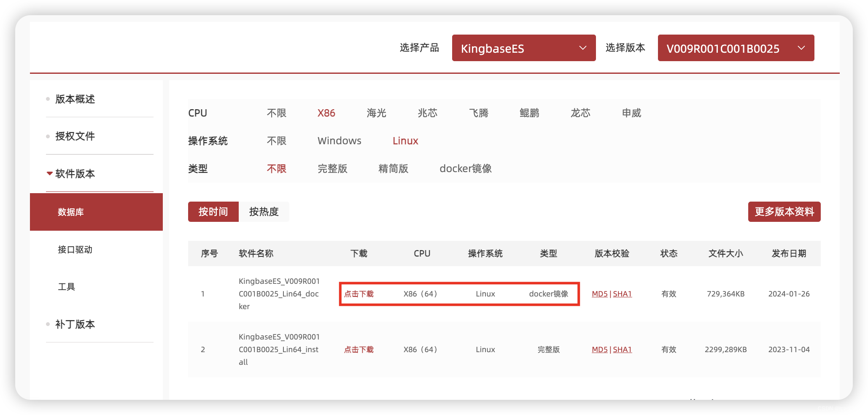Screen dimensions: 868x415
Task: Click the 729,364KB file size cell
Action: (726, 294)
